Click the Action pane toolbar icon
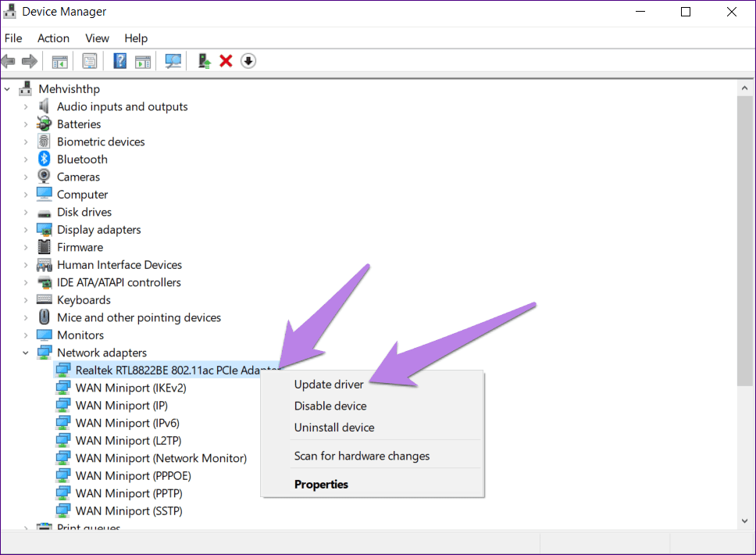756x555 pixels. pyautogui.click(x=143, y=61)
